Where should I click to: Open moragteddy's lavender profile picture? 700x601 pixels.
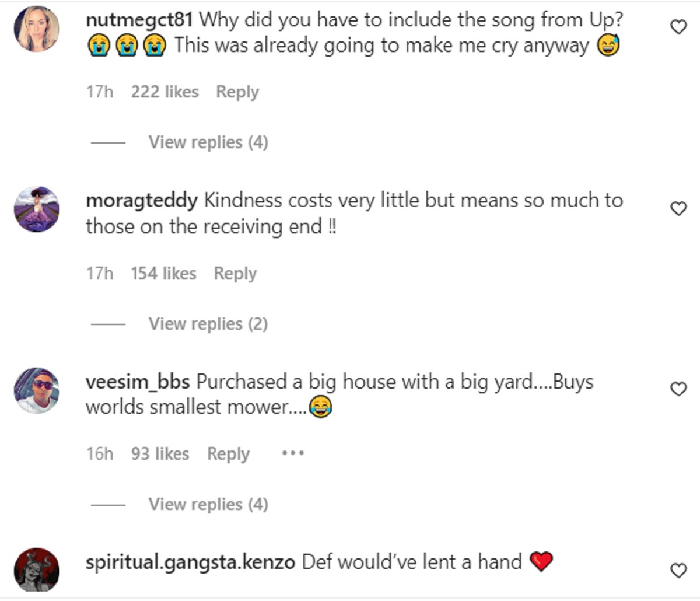tap(37, 209)
